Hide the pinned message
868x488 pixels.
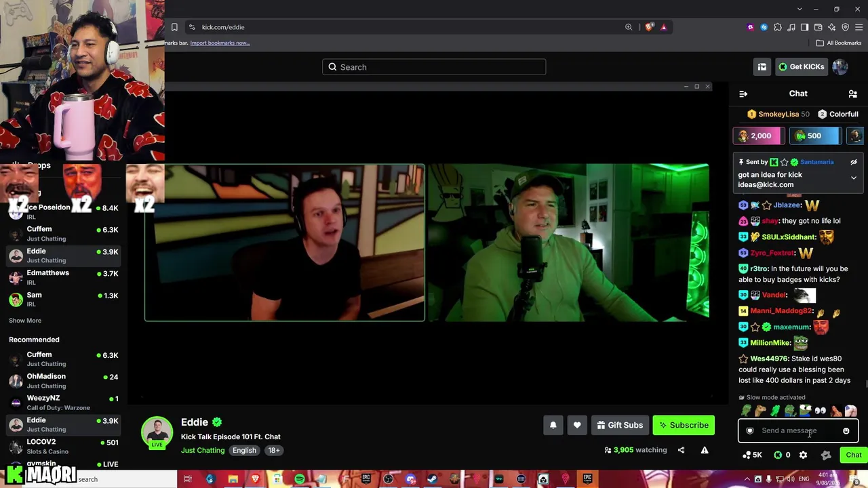click(854, 162)
